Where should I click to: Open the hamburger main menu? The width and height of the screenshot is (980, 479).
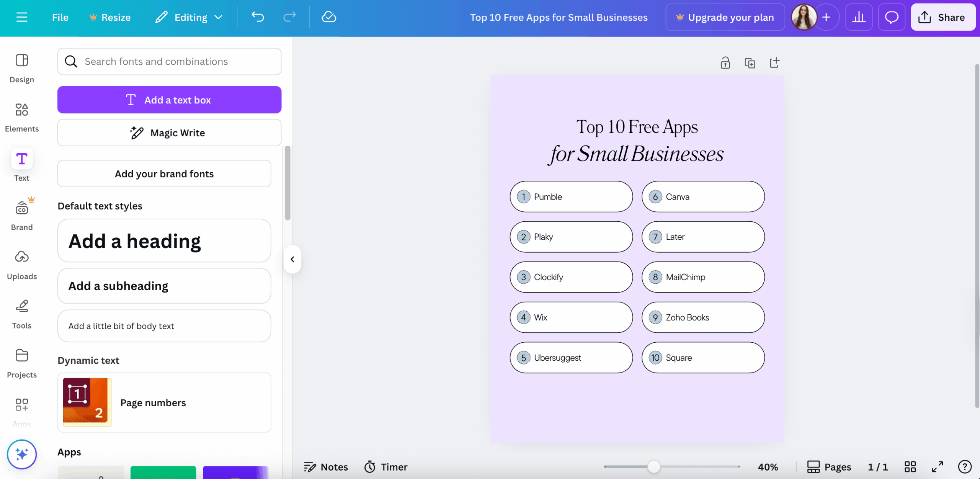point(22,17)
